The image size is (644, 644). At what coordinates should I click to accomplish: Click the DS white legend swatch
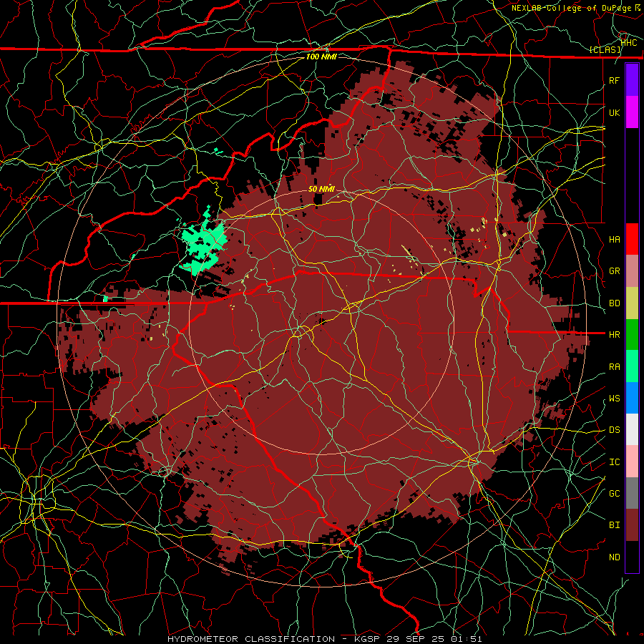[x=632, y=429]
